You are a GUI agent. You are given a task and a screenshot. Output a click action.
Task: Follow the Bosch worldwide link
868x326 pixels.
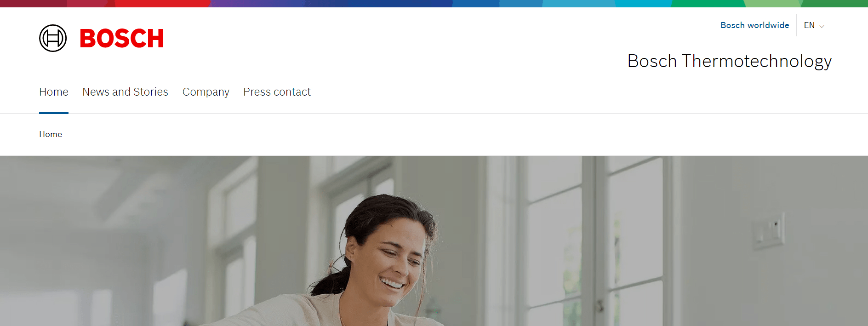tap(754, 25)
